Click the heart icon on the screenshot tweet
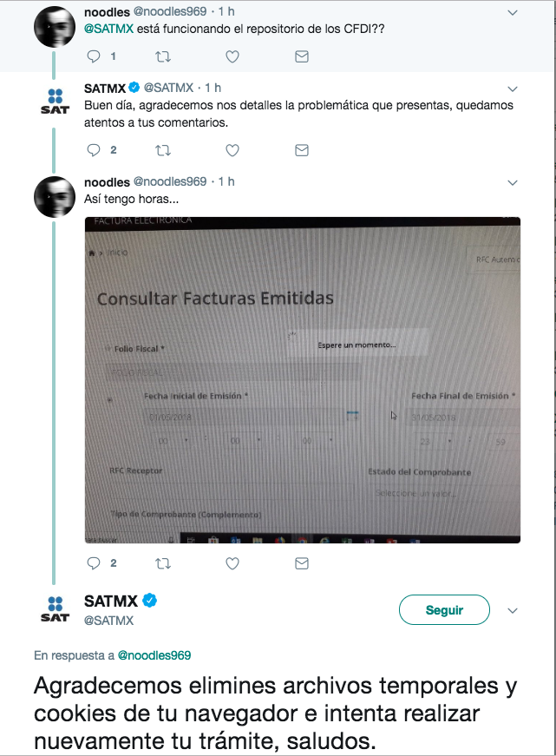The width and height of the screenshot is (556, 756). click(x=232, y=562)
